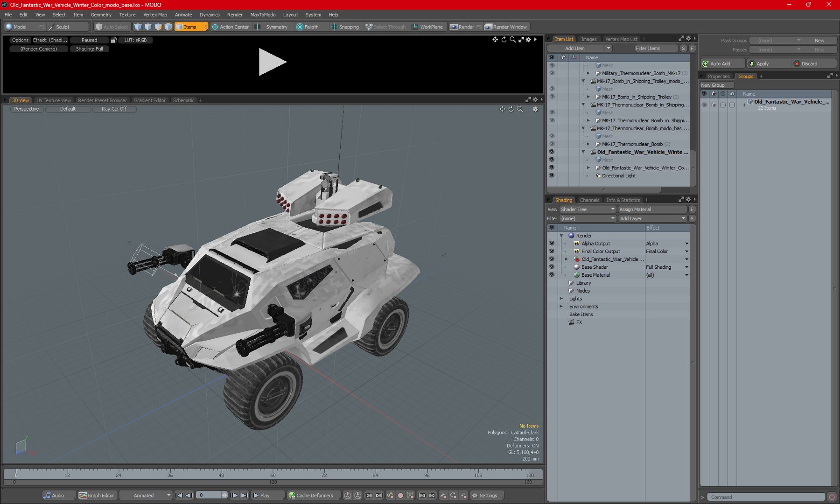The width and height of the screenshot is (840, 504).
Task: Open the Add Layer dropdown
Action: (652, 219)
